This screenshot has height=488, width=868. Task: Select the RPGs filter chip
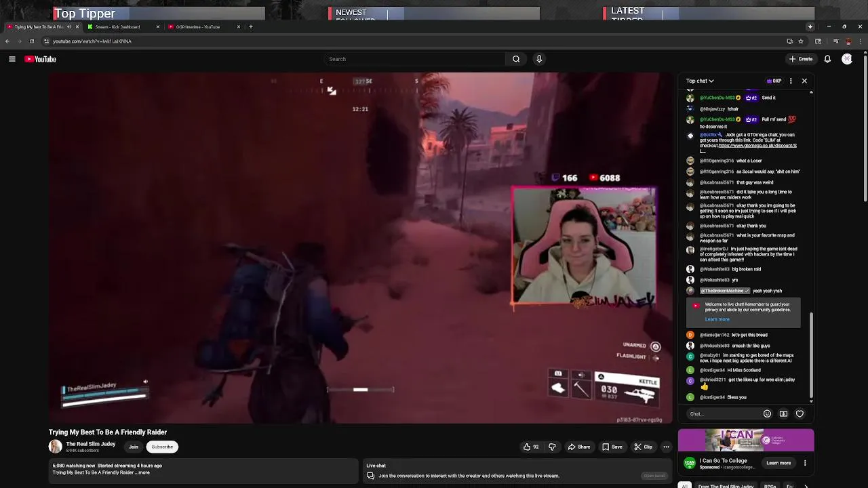(770, 486)
